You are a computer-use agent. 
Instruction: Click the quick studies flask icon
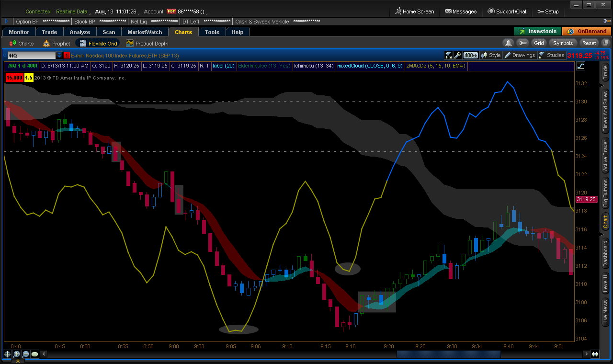click(448, 55)
